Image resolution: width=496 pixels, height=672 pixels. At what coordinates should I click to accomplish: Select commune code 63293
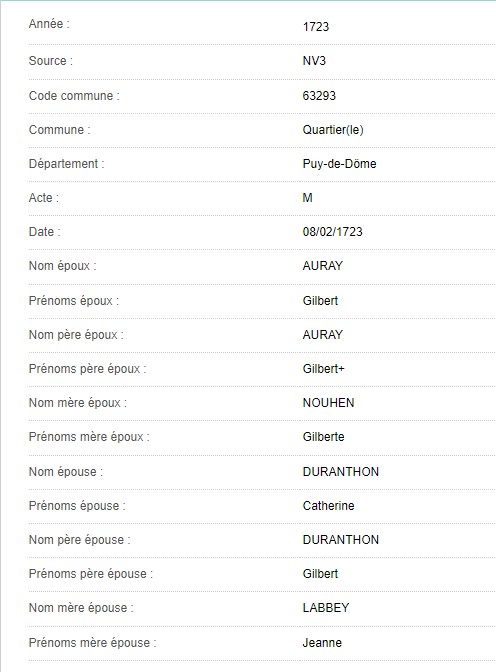pos(319,96)
